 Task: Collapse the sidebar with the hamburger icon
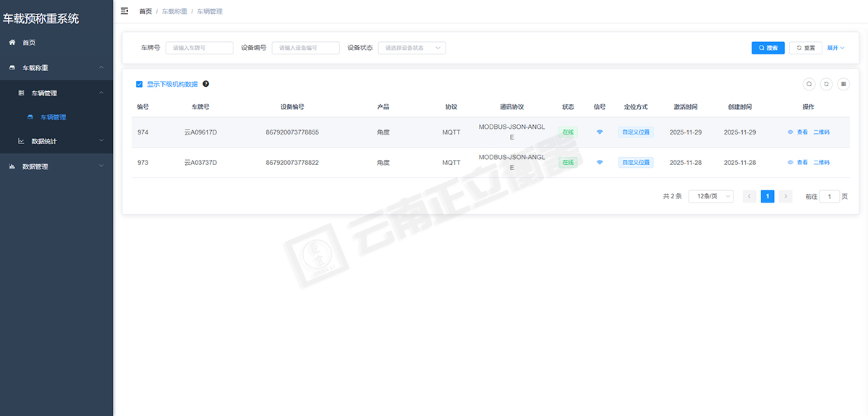[x=124, y=11]
